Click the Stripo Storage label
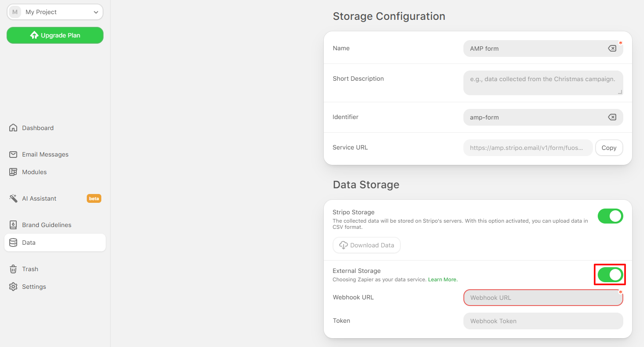Viewport: 644px width, 347px height. tap(353, 212)
